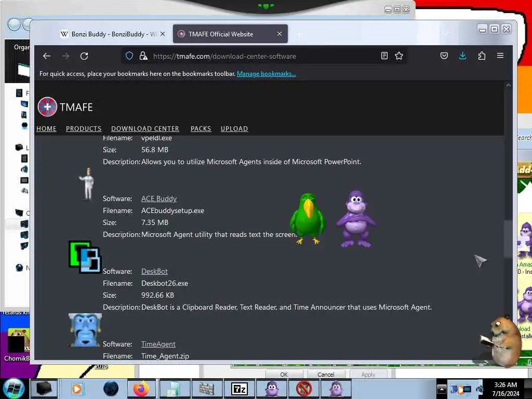
Task: Open the UPLOAD nav link
Action: 234,129
